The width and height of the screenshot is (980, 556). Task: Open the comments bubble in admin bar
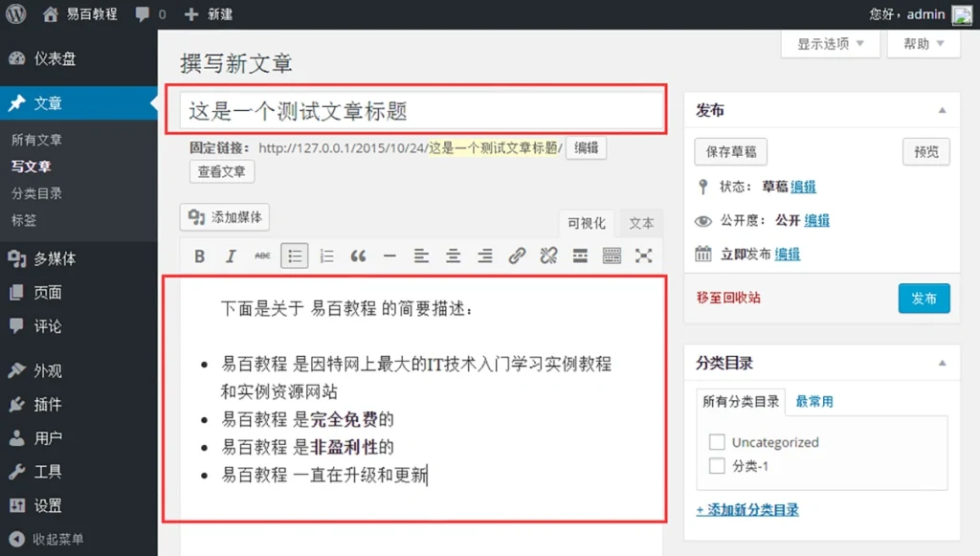150,13
